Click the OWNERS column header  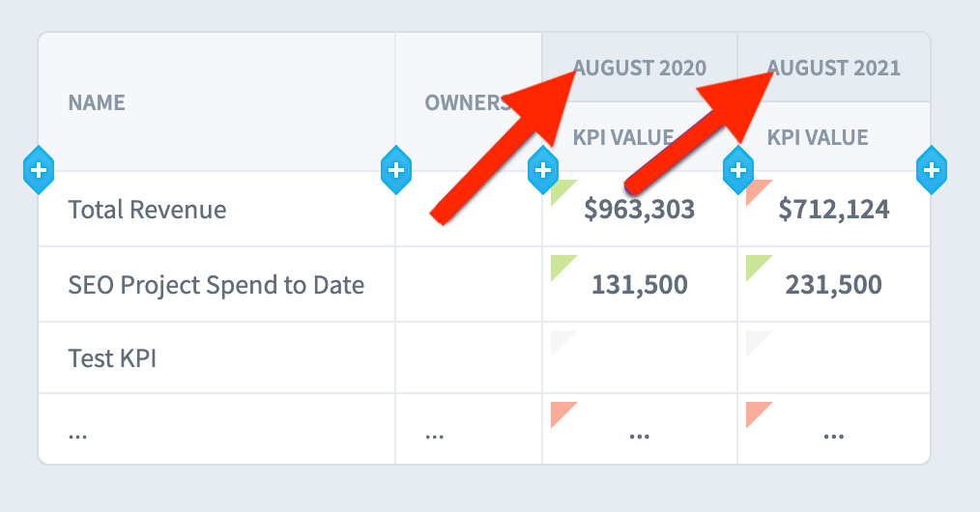(x=468, y=102)
